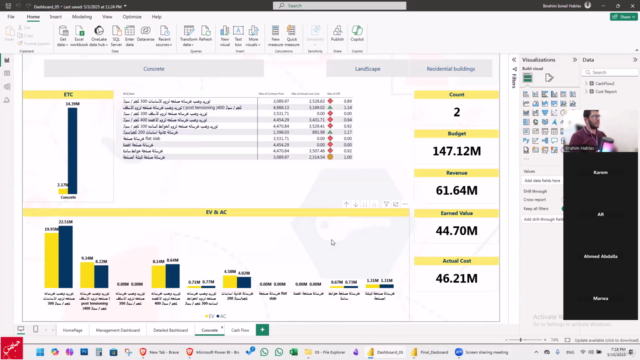Select the Residential buildings slicer button
The height and width of the screenshot is (360, 640).
coord(451,69)
